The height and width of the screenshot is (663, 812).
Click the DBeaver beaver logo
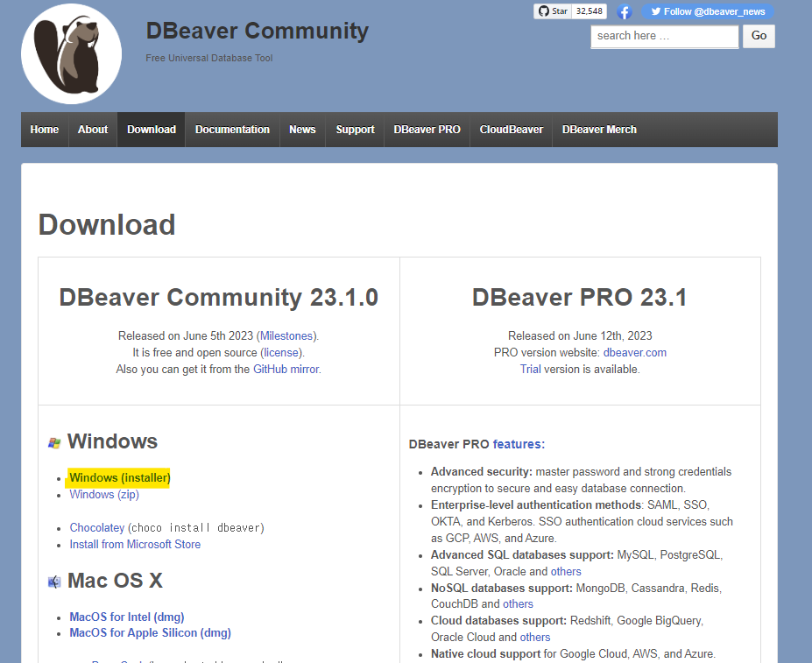[72, 54]
